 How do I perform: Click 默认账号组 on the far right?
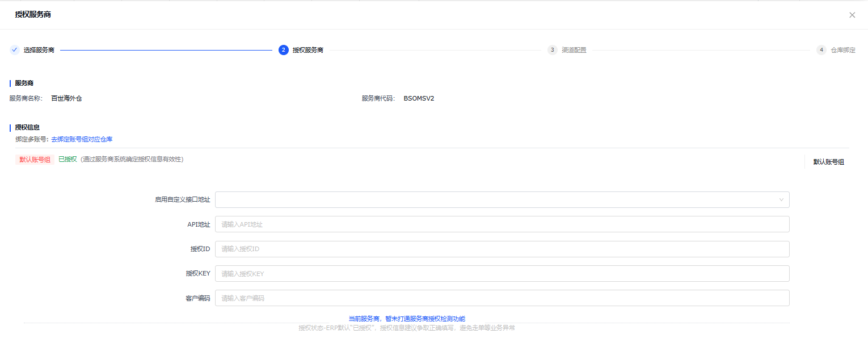click(828, 162)
